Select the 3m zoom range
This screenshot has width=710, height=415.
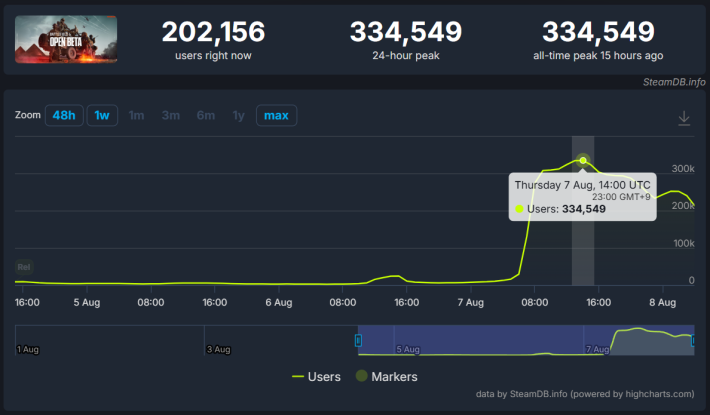(171, 116)
